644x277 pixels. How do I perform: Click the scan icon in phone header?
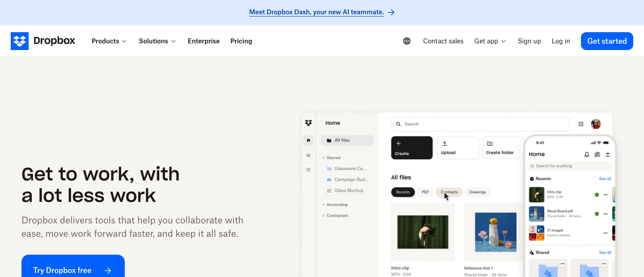coord(597,155)
